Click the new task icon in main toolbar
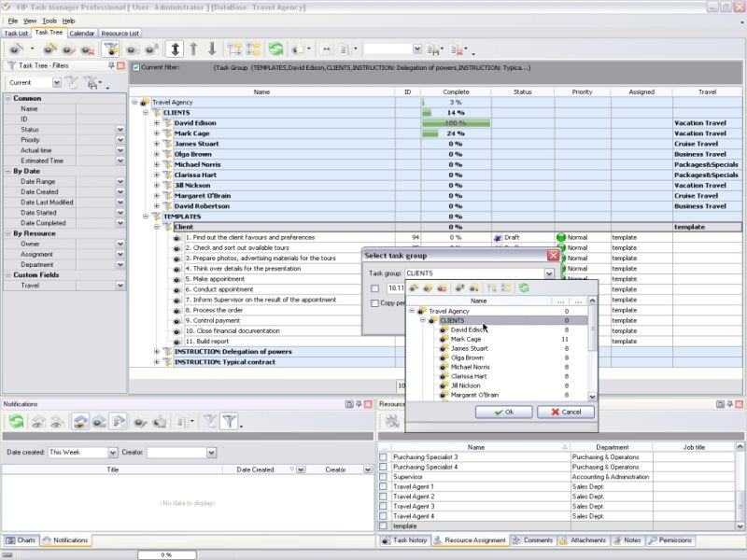This screenshot has height=560, width=747. 16,49
